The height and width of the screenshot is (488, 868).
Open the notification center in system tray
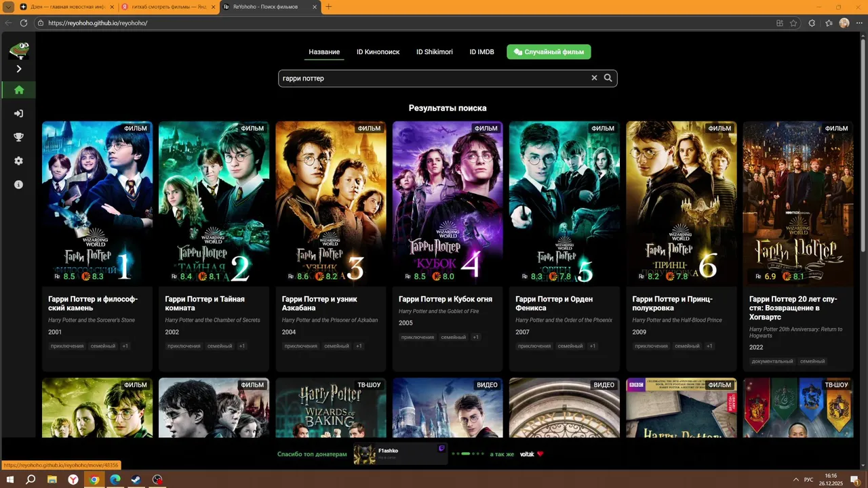point(856,480)
